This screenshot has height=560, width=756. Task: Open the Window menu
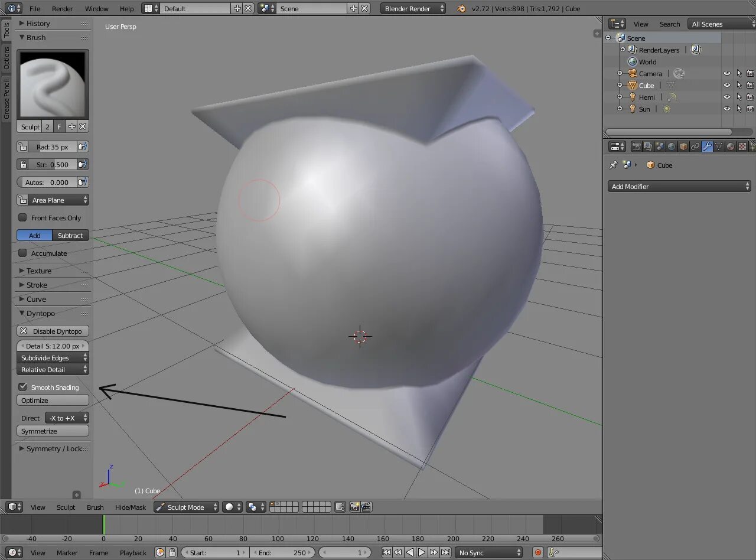pos(96,8)
